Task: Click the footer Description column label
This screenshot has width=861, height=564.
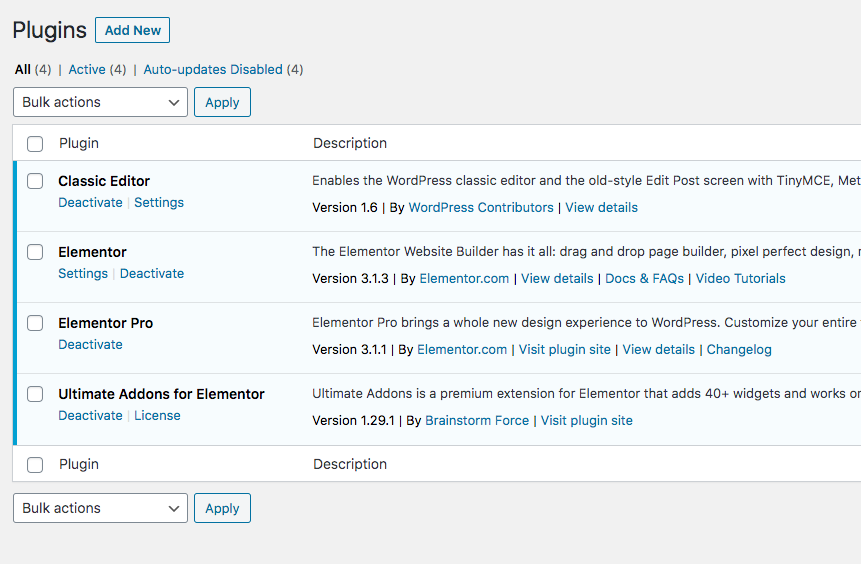Action: pyautogui.click(x=350, y=465)
